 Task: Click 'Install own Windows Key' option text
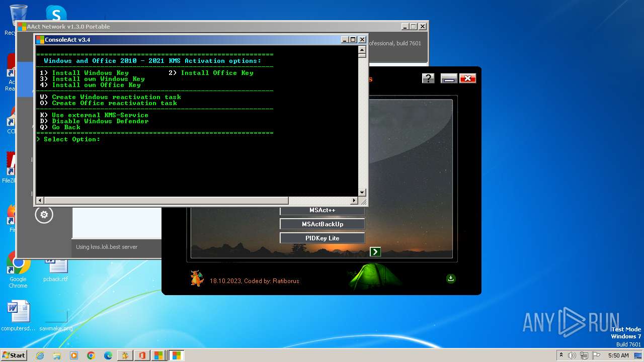98,79
